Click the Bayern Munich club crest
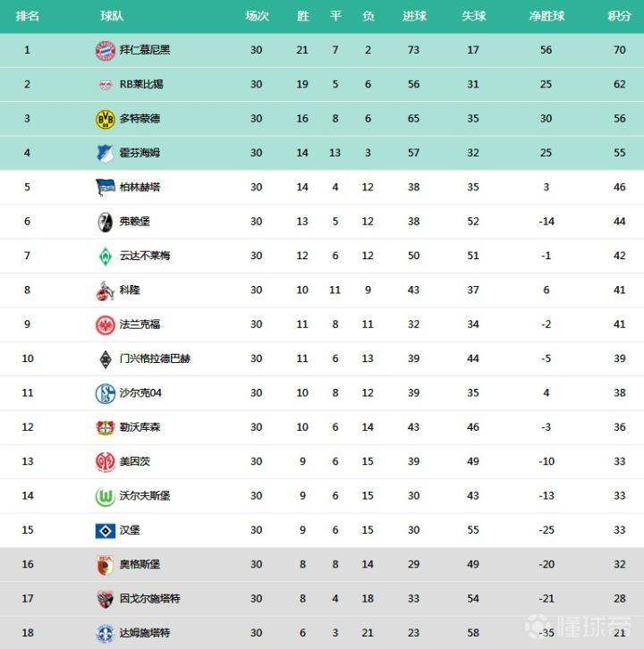 (x=106, y=50)
